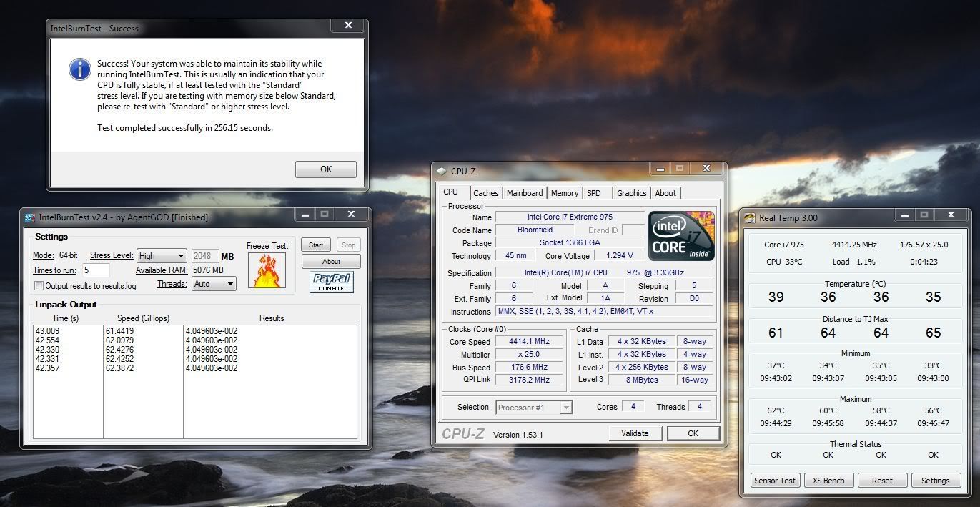Click the Real Temp uptime '0:04:23'
This screenshot has width=980, height=507.
pyautogui.click(x=924, y=262)
